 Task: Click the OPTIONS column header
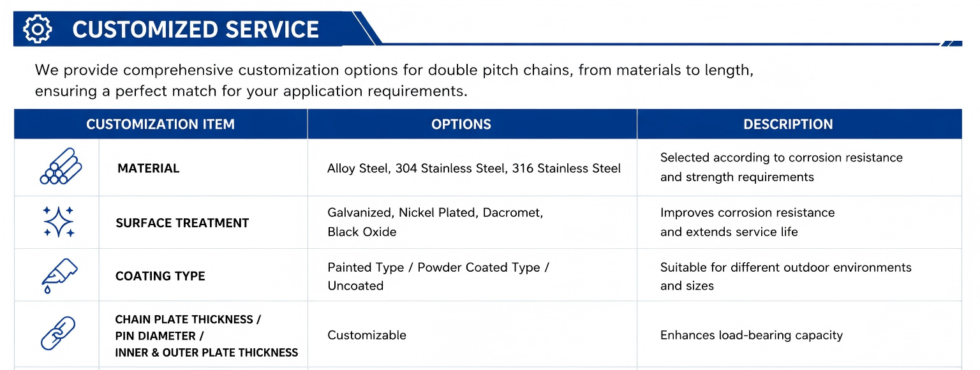pyautogui.click(x=461, y=124)
